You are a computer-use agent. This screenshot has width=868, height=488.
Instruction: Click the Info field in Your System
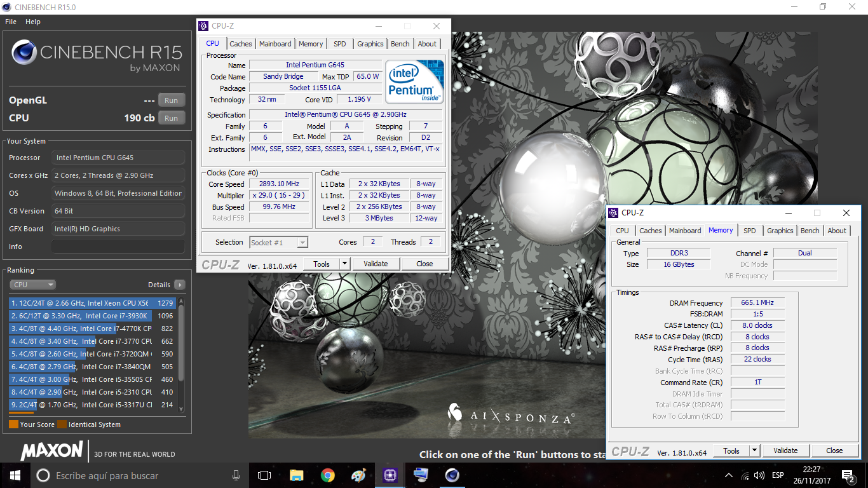(x=118, y=247)
